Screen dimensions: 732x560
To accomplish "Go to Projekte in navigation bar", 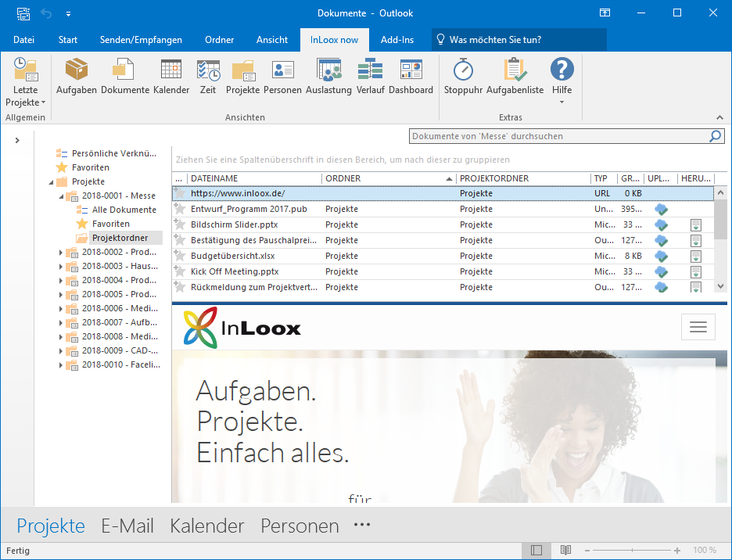I will tap(51, 526).
